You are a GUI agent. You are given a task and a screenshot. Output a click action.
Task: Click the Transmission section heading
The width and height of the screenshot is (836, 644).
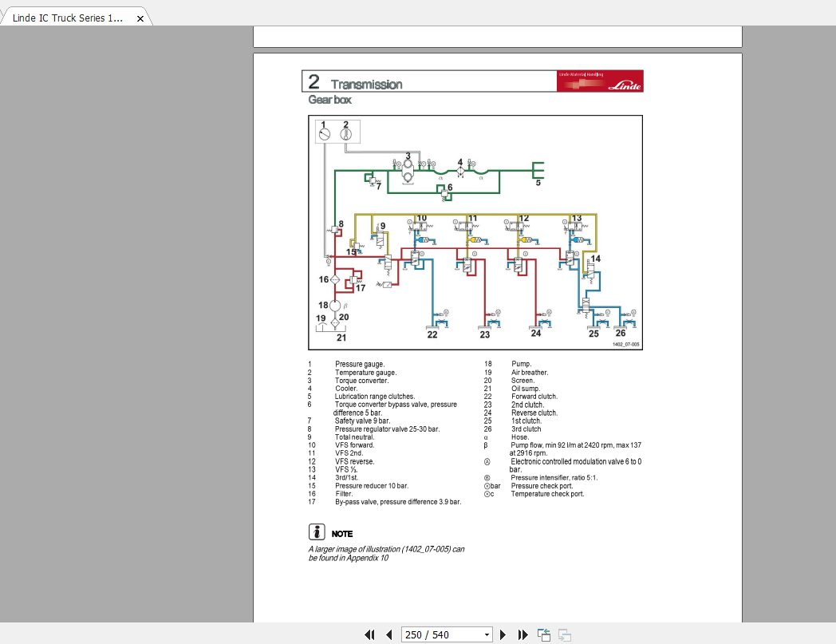point(366,85)
